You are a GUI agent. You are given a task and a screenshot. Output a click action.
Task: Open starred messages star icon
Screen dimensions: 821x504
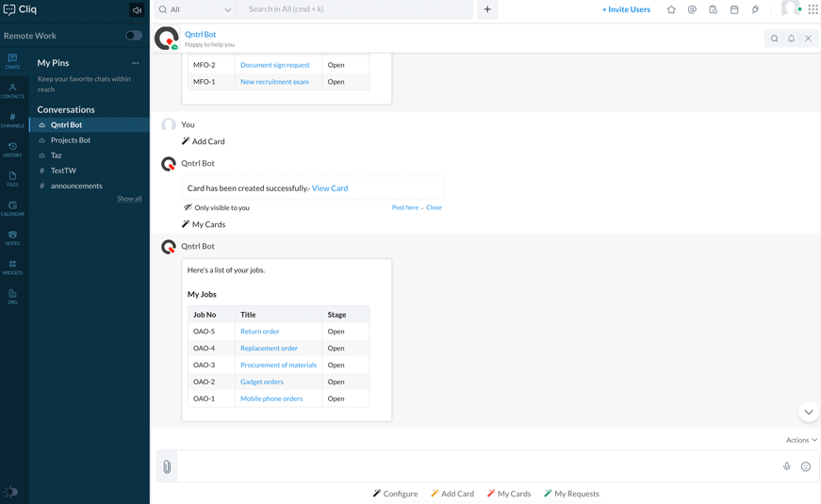tap(671, 9)
